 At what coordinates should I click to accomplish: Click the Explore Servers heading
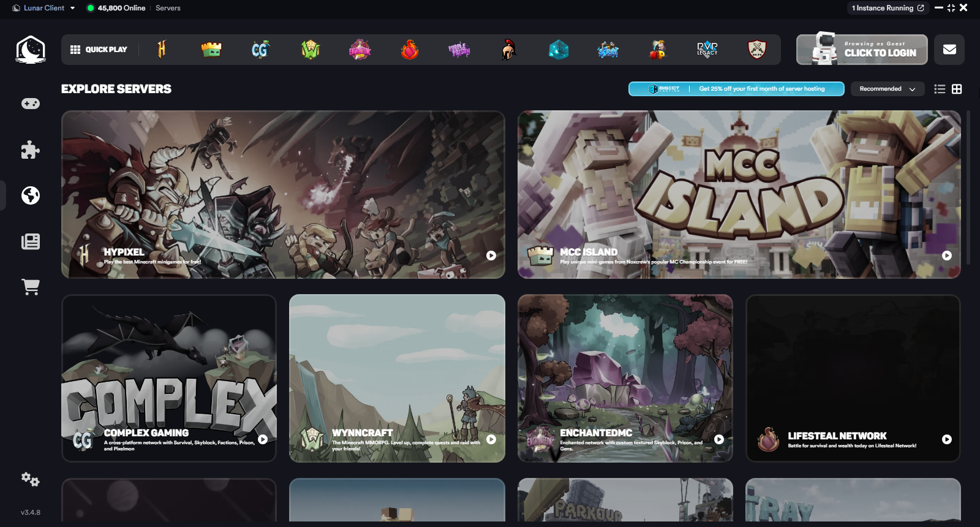click(116, 89)
